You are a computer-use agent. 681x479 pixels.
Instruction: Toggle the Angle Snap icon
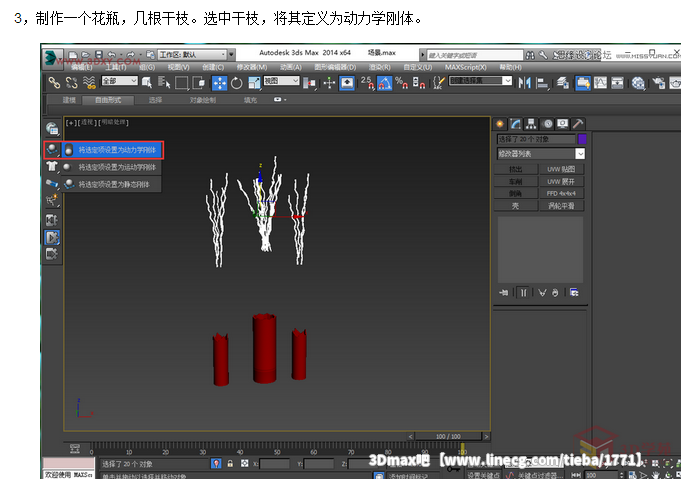click(384, 83)
